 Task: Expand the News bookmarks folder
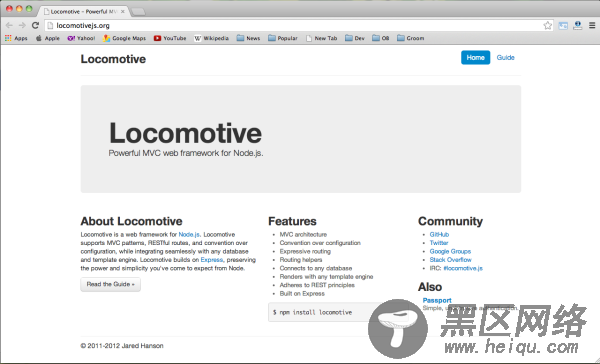pyautogui.click(x=248, y=38)
